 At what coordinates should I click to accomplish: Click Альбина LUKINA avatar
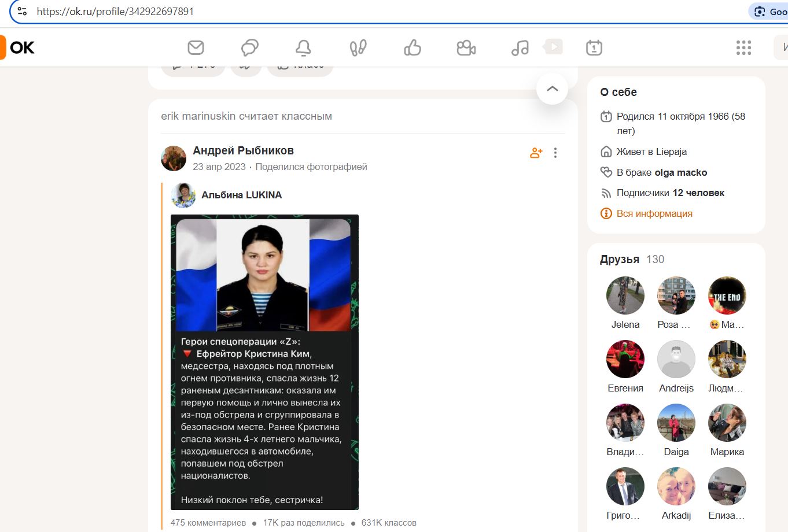click(x=183, y=195)
